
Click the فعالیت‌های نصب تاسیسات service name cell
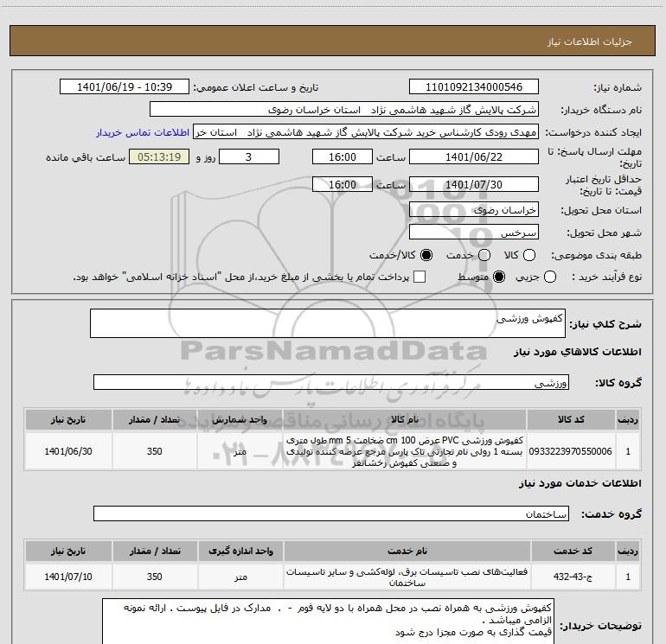[x=407, y=577]
